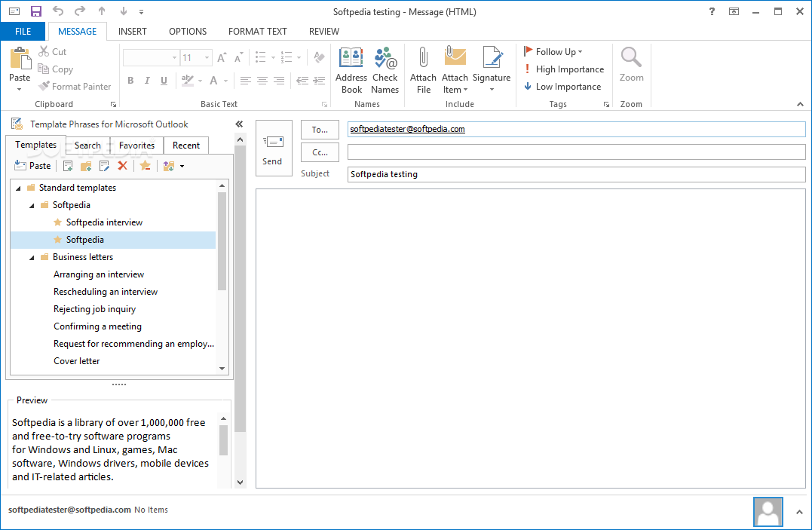Screen dimensions: 812x530
Task: Open the Clipboard group dialog launcher
Action: tap(113, 104)
